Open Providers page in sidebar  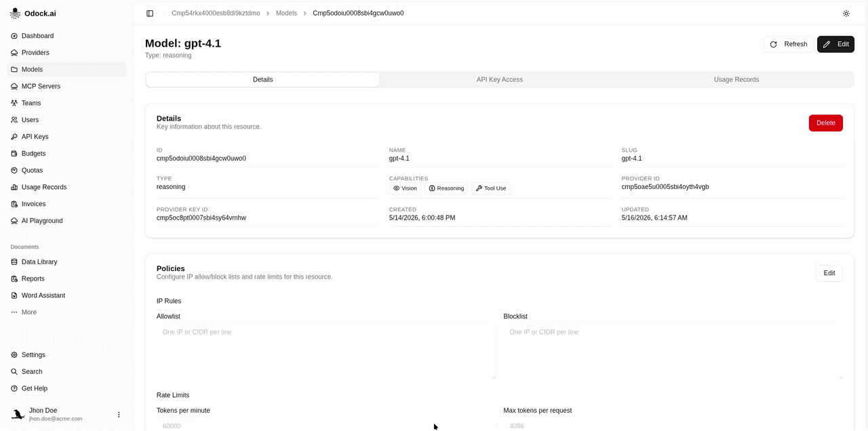tap(66, 53)
